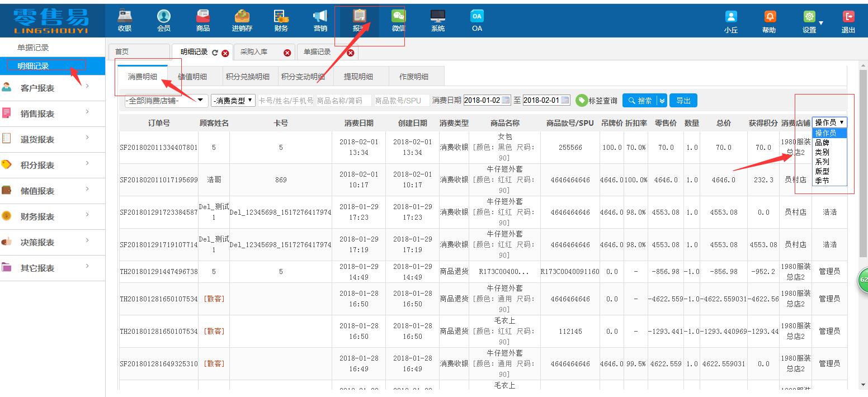
Task: Open the 消费类型 type dropdown
Action: (x=233, y=100)
